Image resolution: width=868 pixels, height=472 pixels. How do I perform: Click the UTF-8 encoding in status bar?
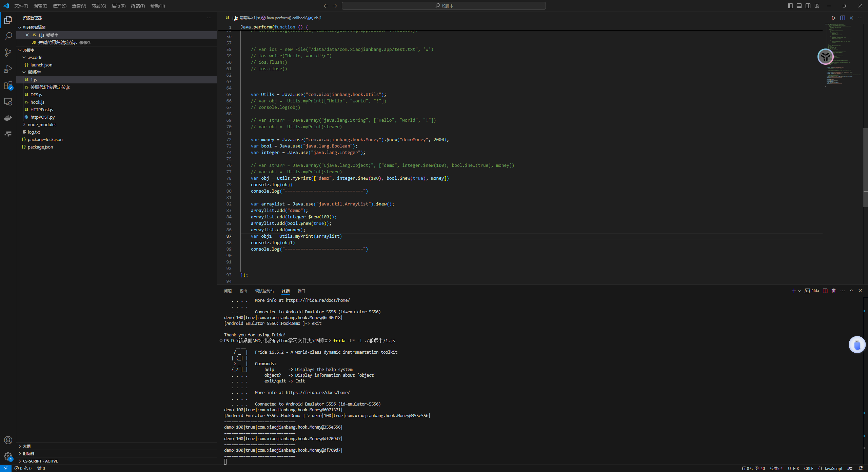click(x=793, y=468)
